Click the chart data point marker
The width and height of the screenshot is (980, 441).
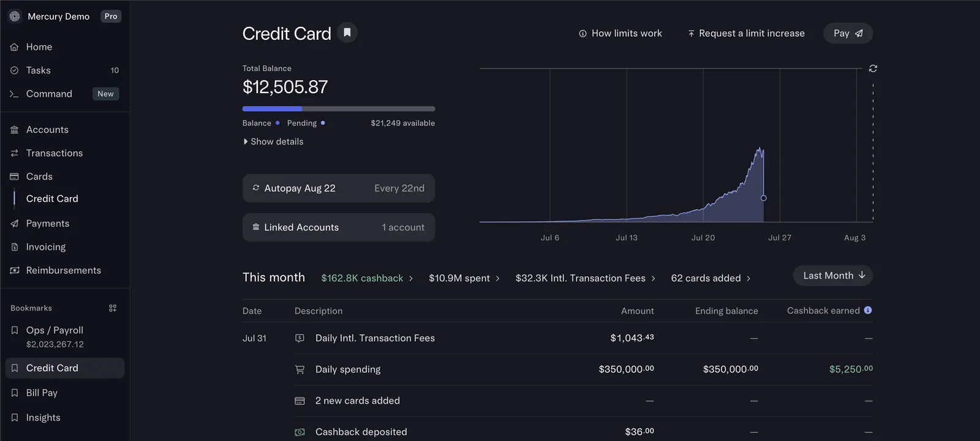763,198
